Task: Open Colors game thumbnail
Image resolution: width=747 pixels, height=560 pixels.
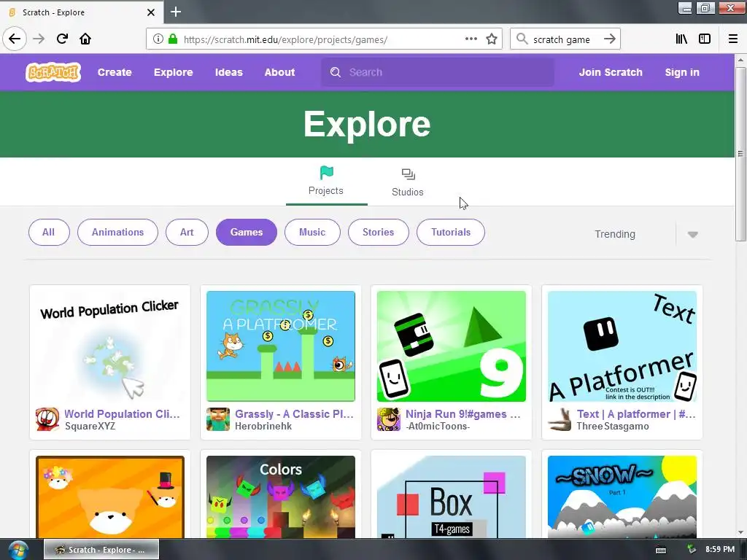Action: tap(281, 497)
